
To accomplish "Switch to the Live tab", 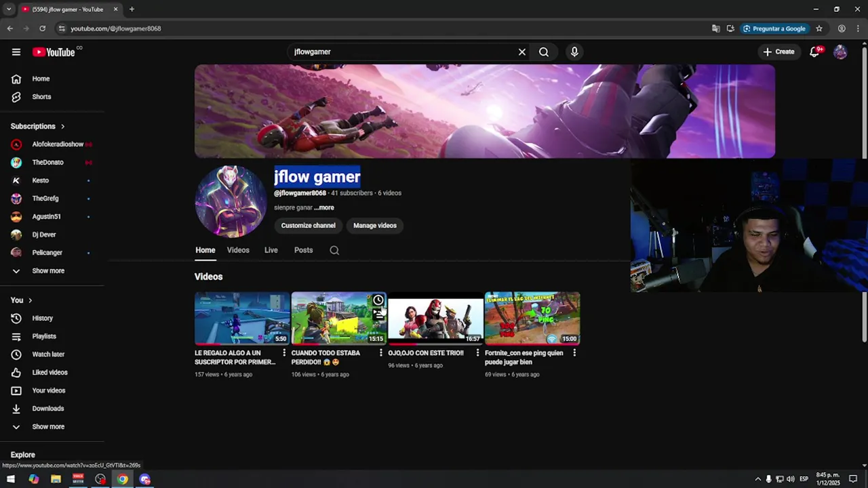I will tap(271, 250).
